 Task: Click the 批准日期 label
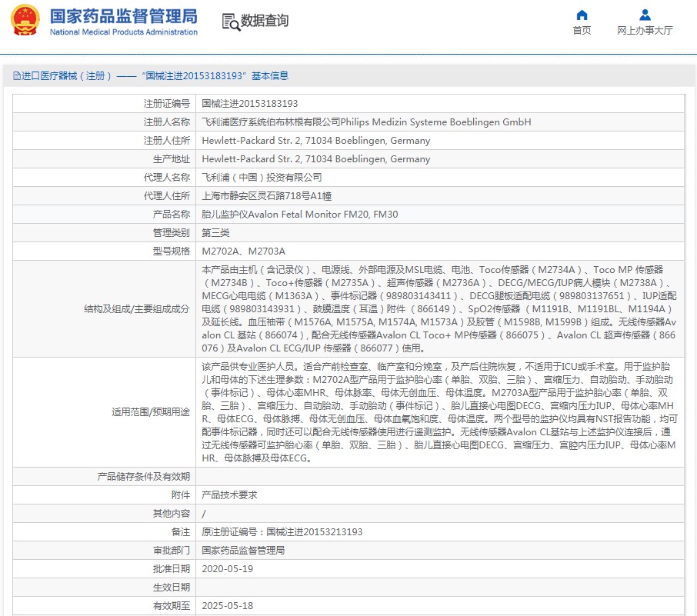pyautogui.click(x=171, y=569)
